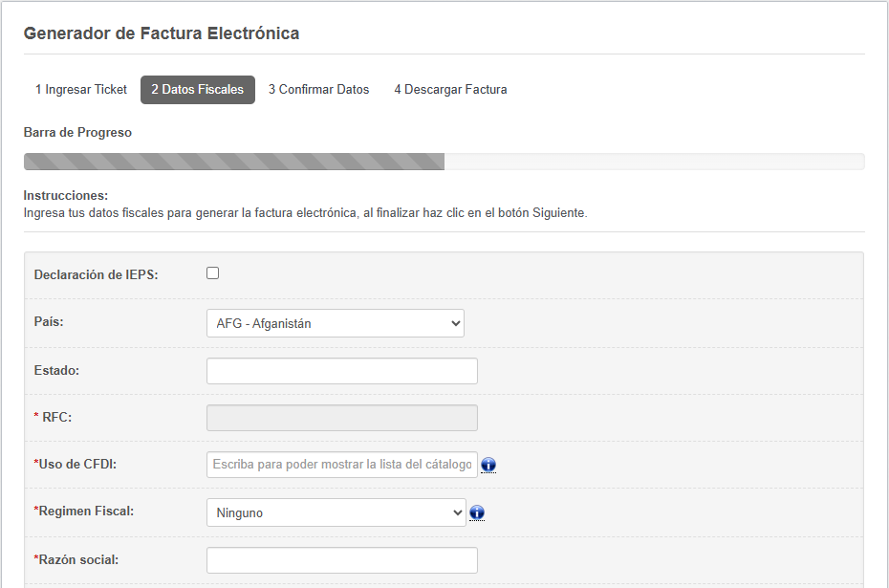Viewport: 889px width, 588px height.
Task: Click the Uso de CFDI field label
Action: coord(76,464)
